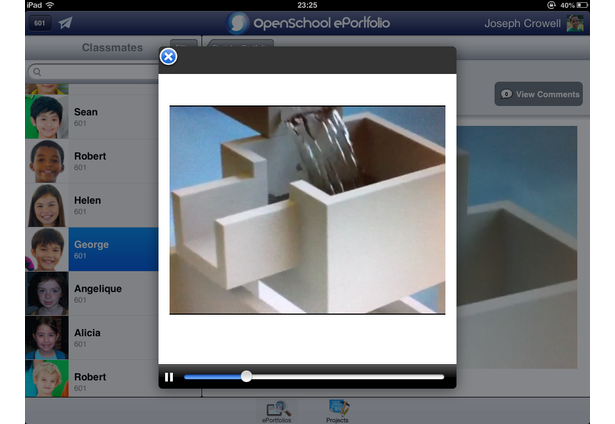Tap the battery indicator in status bar
Image resolution: width=615 pixels, height=424 pixels.
point(582,5)
